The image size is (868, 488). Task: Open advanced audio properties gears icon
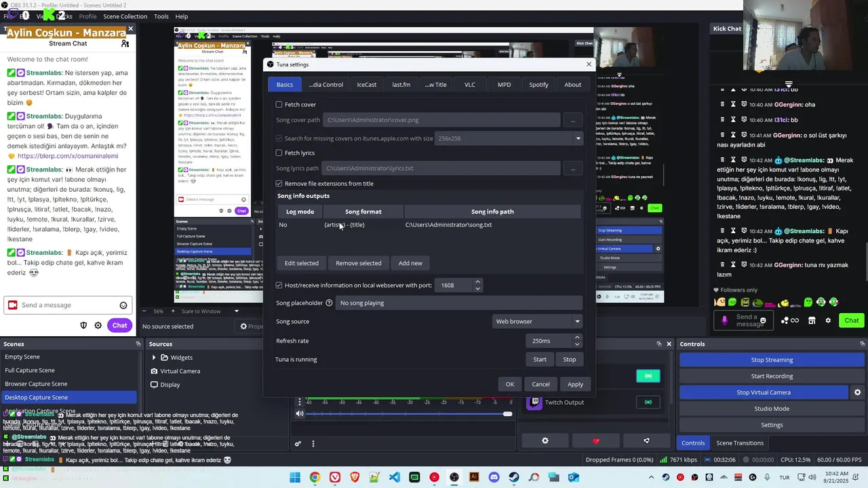(298, 444)
